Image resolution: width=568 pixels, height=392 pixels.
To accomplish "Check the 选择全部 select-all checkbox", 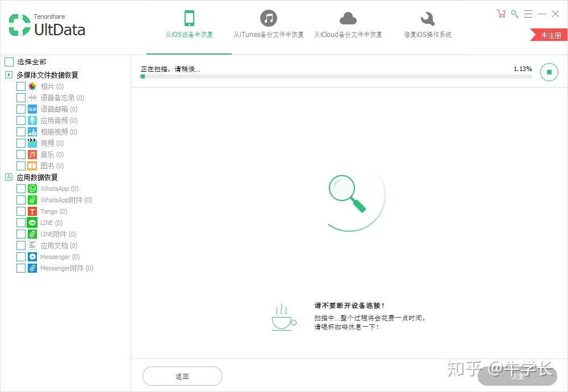I will tap(9, 62).
